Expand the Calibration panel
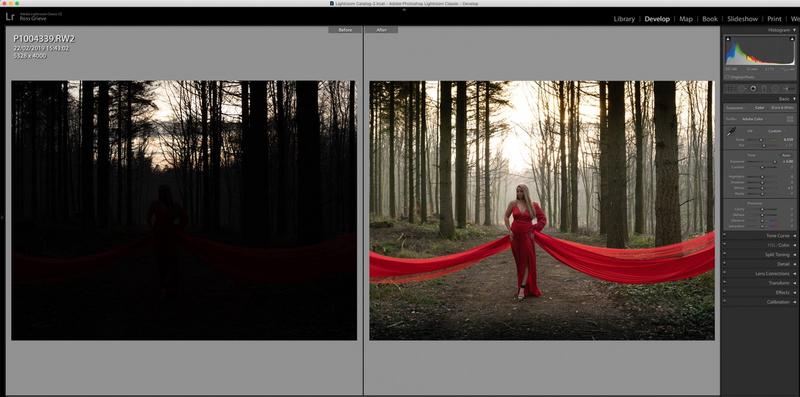This screenshot has height=397, width=800. click(x=794, y=302)
